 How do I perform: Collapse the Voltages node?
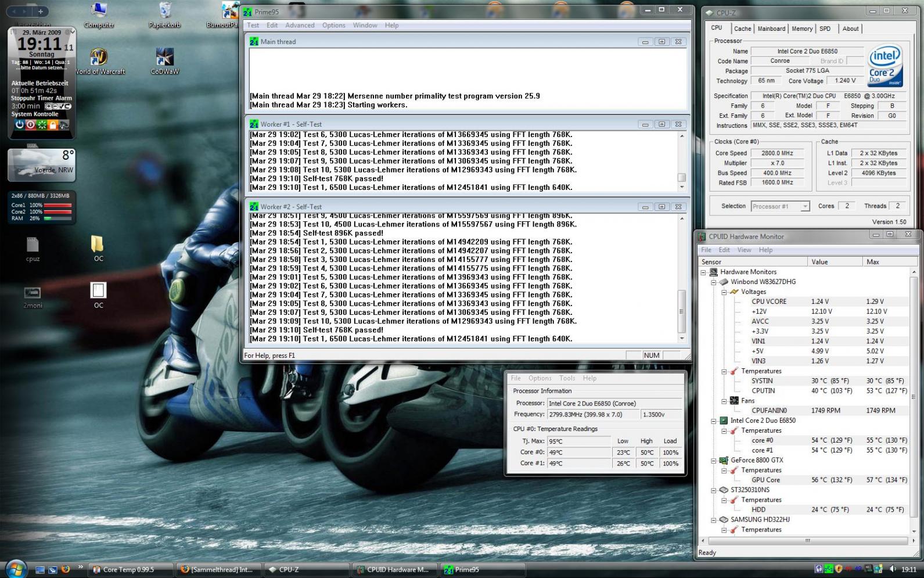724,292
